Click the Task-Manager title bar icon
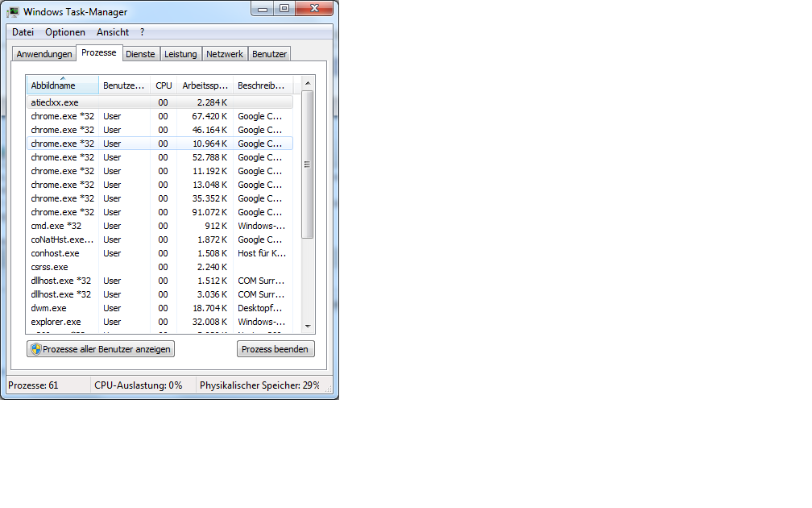The height and width of the screenshot is (508, 812). (x=14, y=11)
